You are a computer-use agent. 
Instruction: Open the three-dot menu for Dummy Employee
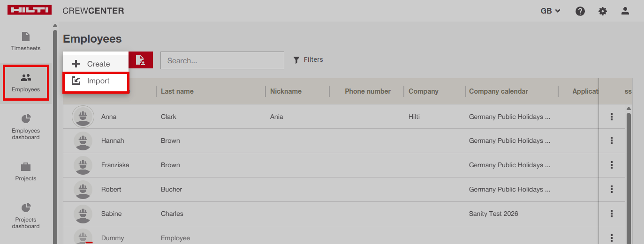click(x=612, y=238)
